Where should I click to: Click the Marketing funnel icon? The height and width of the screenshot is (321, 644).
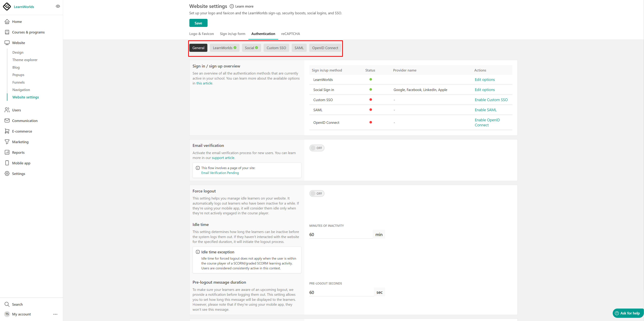7,142
